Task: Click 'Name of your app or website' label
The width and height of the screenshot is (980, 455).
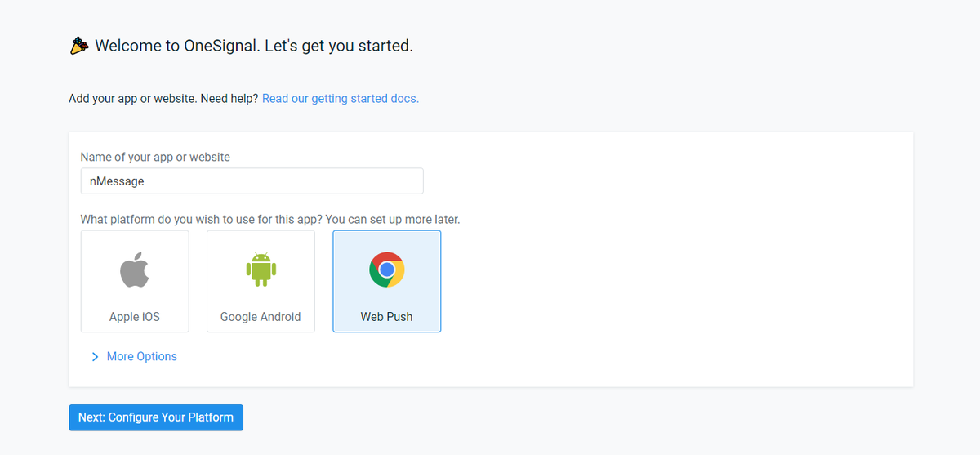Action: pyautogui.click(x=155, y=157)
